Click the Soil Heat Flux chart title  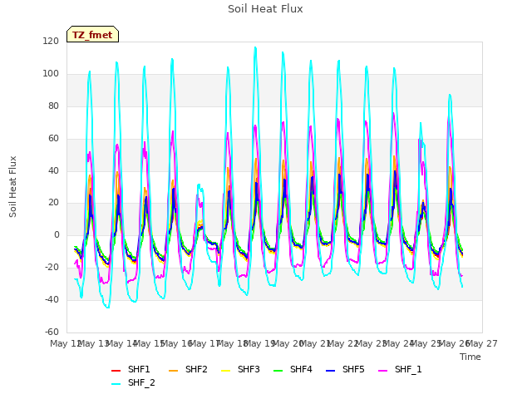click(265, 9)
